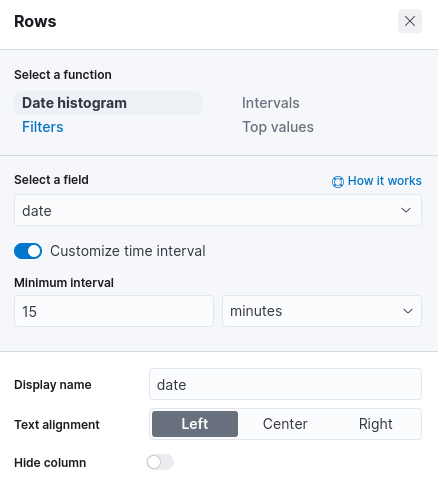The image size is (442, 495).
Task: Click the Display name text field
Action: coord(285,384)
